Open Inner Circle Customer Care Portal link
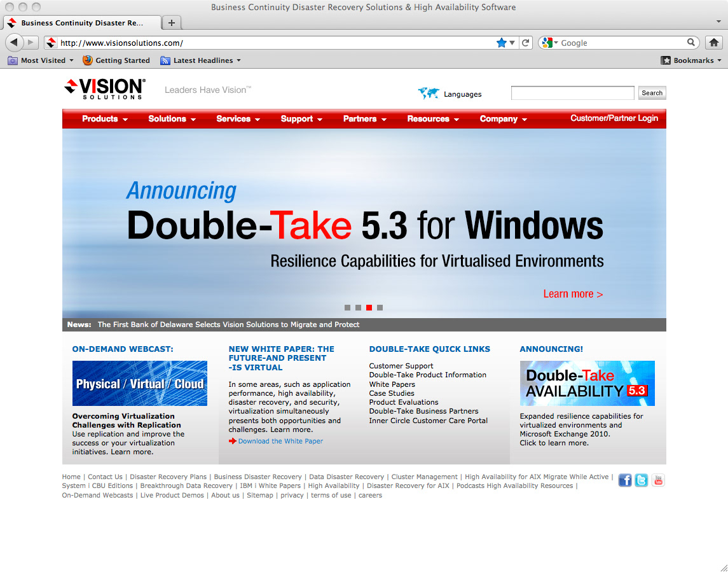Viewport: 728px width, 572px height. 428,421
